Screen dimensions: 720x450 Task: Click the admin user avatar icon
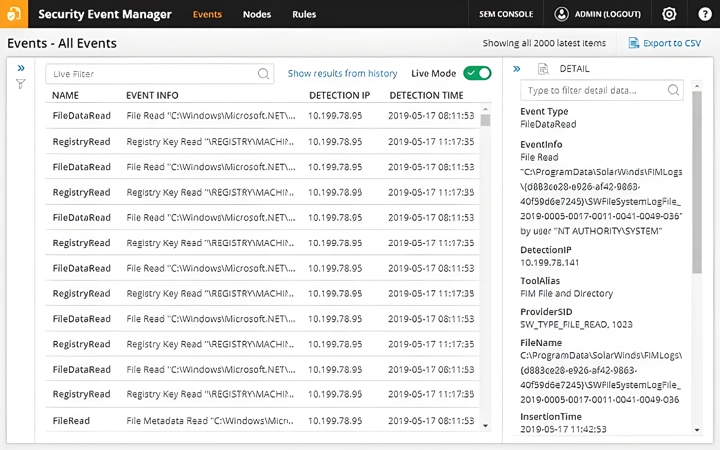(x=561, y=14)
